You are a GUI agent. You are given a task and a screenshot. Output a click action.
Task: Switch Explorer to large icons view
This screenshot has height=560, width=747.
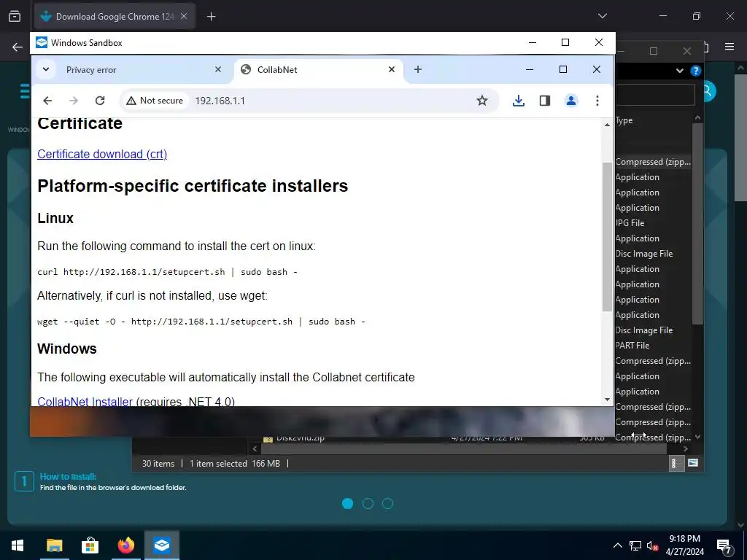pos(693,463)
